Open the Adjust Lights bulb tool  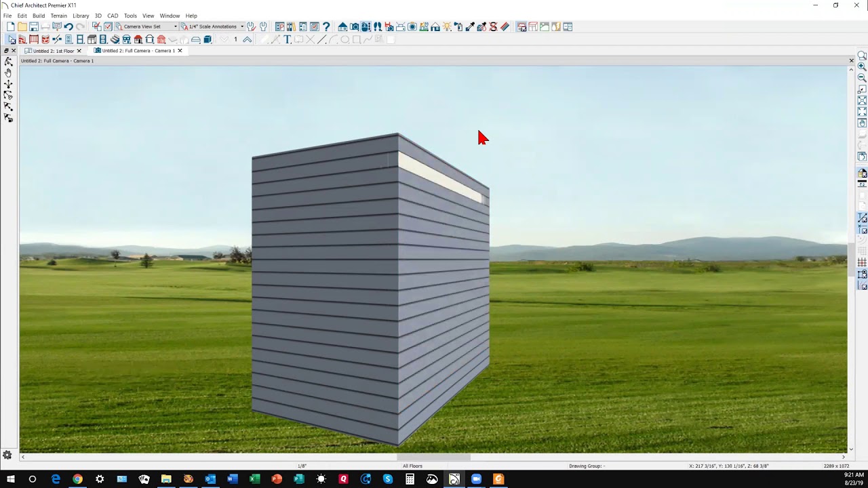click(x=446, y=26)
